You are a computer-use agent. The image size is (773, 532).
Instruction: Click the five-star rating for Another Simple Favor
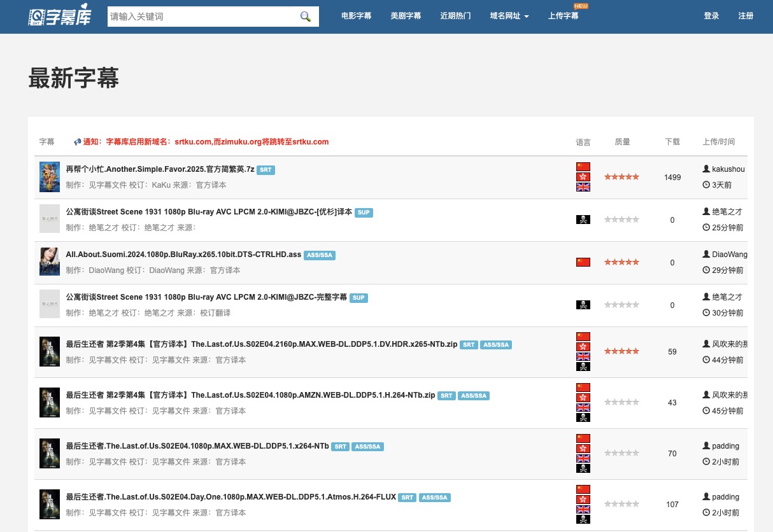pyautogui.click(x=621, y=177)
